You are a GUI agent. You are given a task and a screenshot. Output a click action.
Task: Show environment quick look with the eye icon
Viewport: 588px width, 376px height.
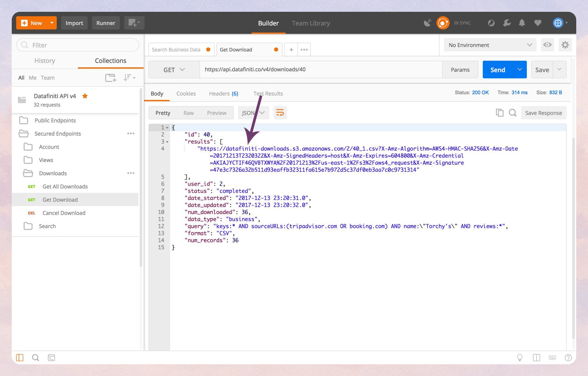coord(547,45)
